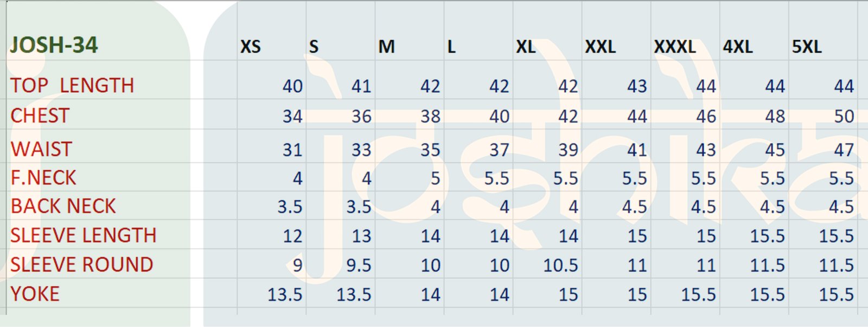Click the F.NECK row label

coord(43,178)
